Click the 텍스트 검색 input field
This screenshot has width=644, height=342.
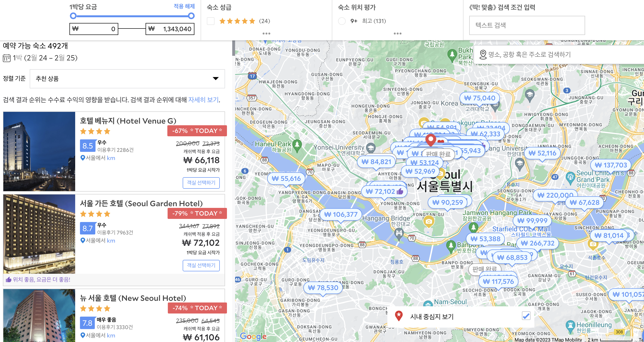[527, 25]
